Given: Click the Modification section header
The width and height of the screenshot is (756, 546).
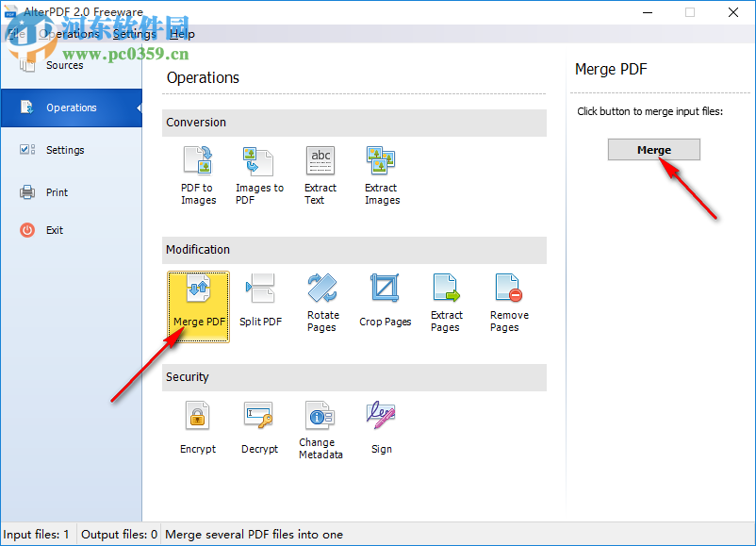Looking at the screenshot, I should tap(353, 250).
